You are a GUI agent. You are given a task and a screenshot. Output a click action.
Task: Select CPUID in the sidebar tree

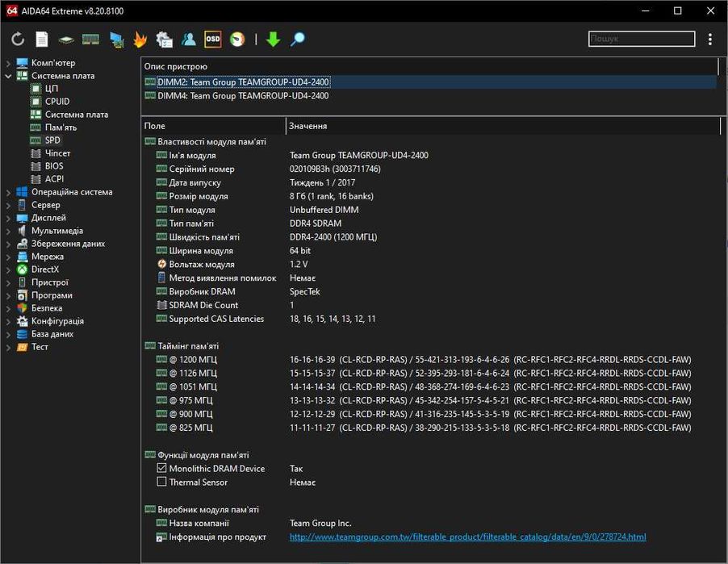pos(56,102)
